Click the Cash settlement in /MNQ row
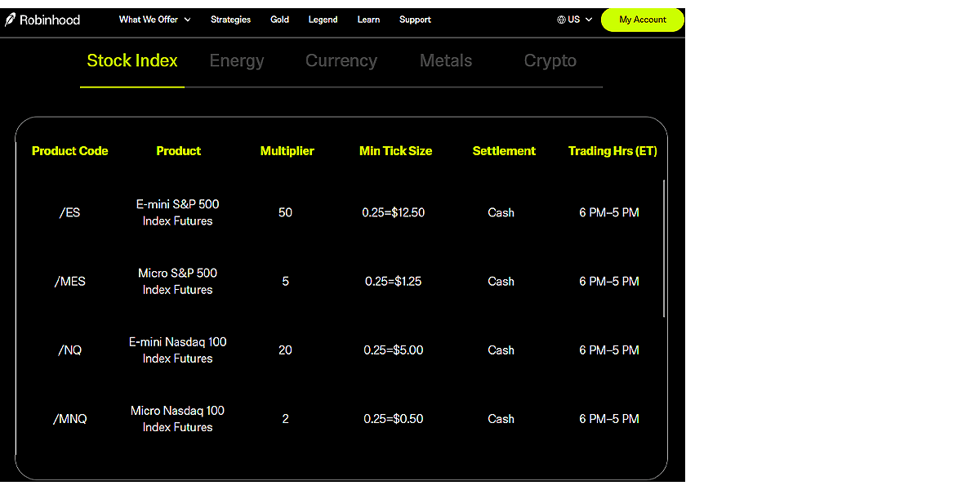Screen dimensions: 980x490 (501, 419)
